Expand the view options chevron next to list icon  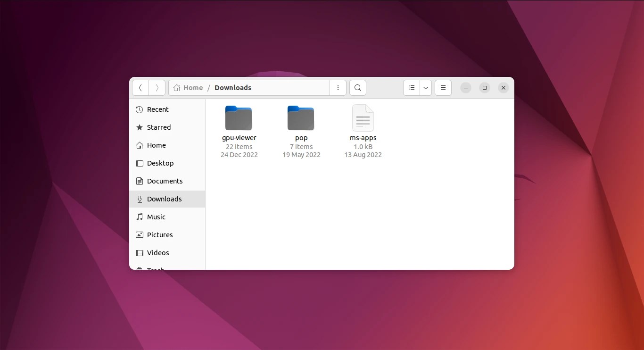click(426, 88)
